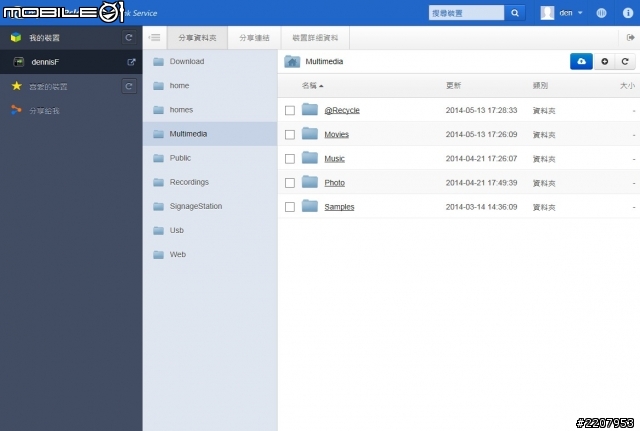Click the search device input field

tap(467, 13)
